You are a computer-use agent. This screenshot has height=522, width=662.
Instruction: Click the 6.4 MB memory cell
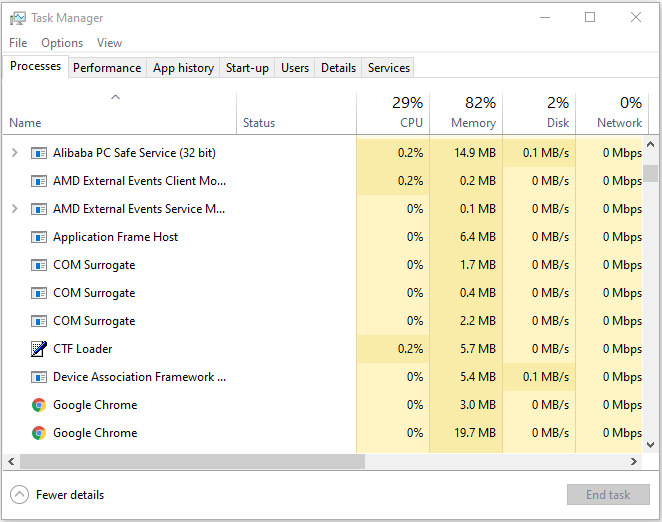(466, 237)
